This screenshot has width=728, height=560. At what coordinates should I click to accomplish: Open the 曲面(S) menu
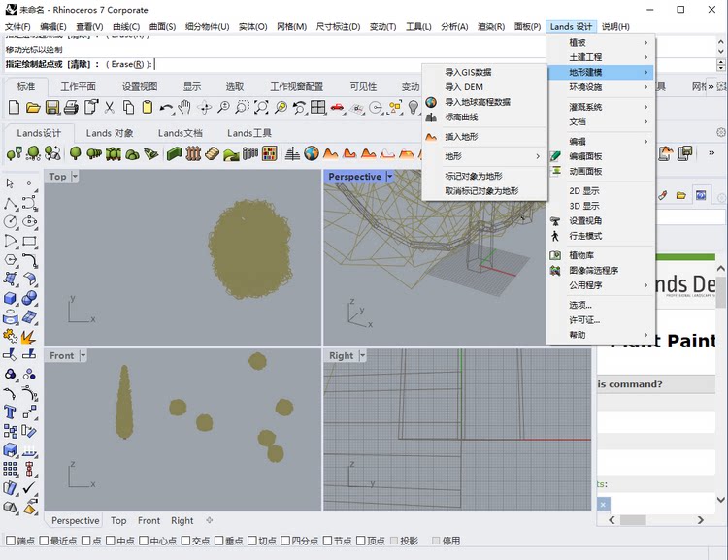[162, 26]
